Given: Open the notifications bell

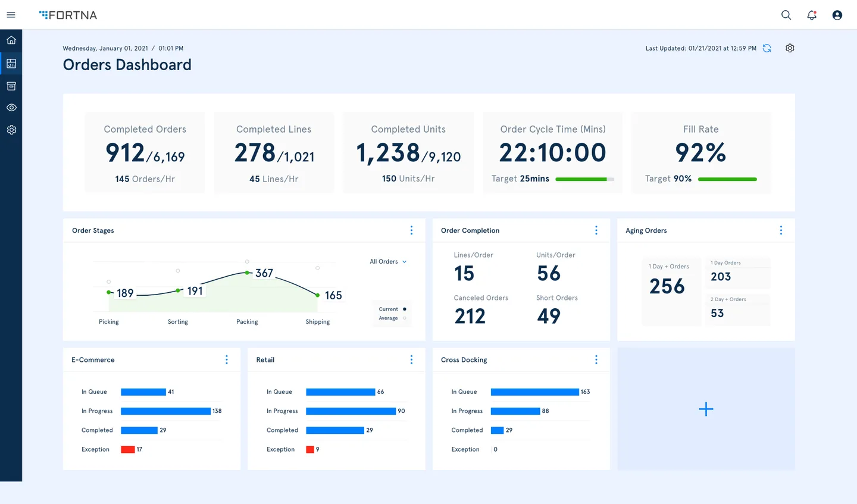Looking at the screenshot, I should coord(811,15).
